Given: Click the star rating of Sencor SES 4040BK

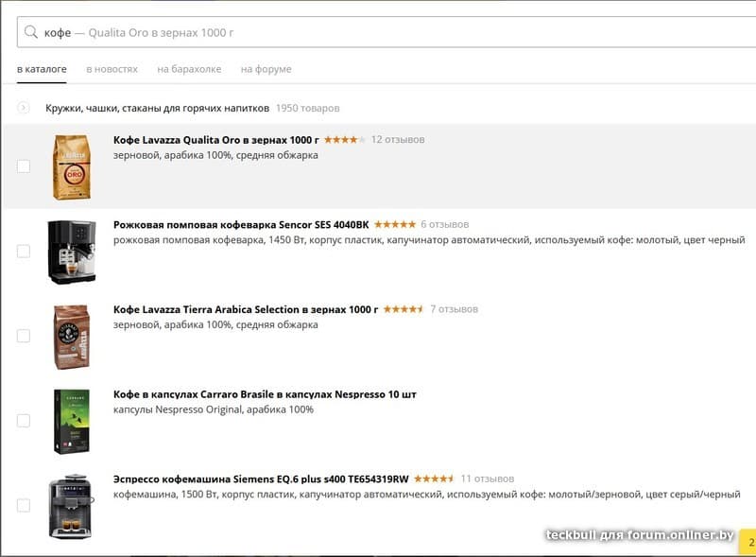Looking at the screenshot, I should click(x=394, y=224).
